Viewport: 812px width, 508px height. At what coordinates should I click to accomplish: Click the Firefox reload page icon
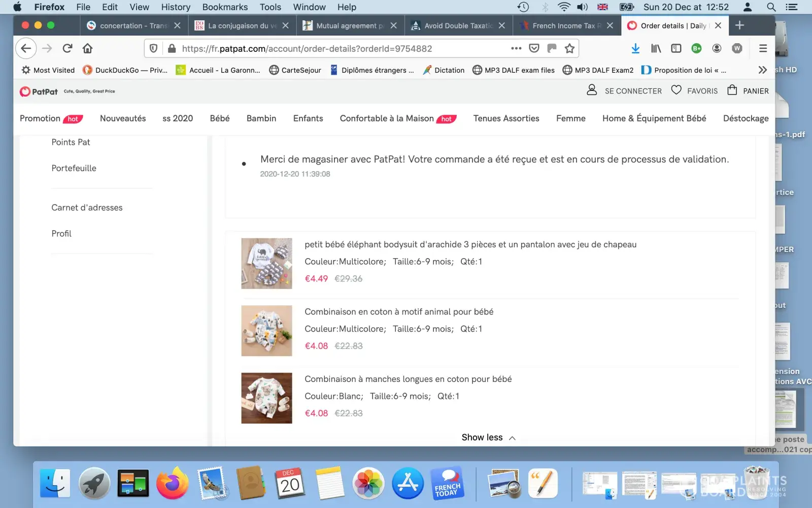[67, 48]
